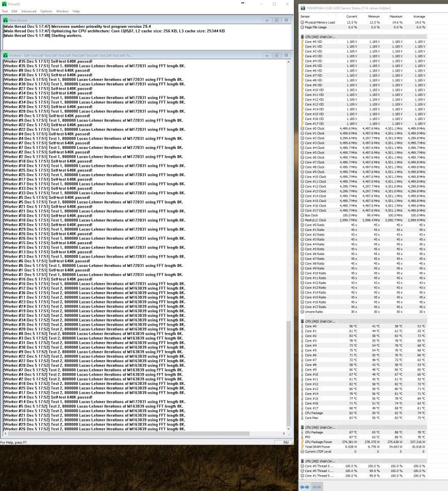The width and height of the screenshot is (448, 491).
Task: Click voltage bolt icon beside Core #17 VID
Action: [x=302, y=124]
